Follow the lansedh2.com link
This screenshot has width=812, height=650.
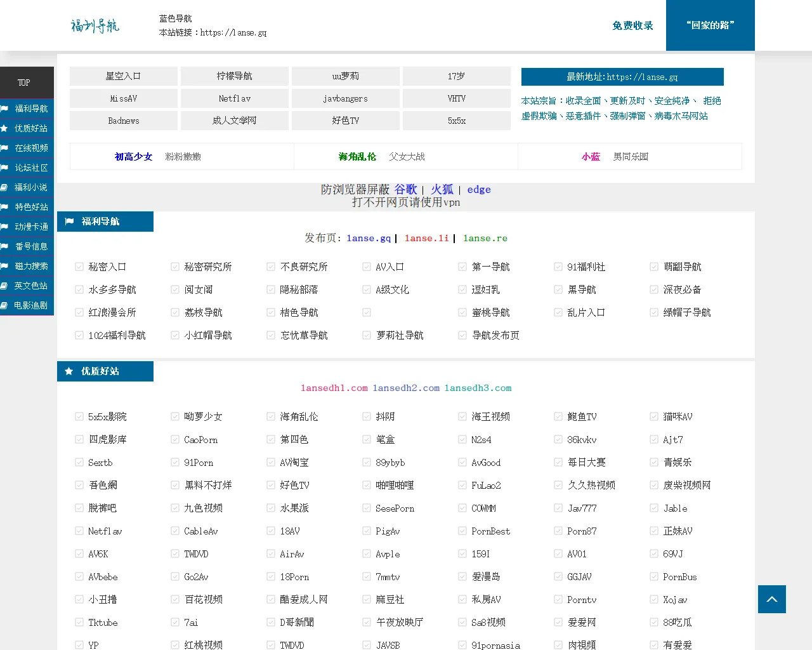tap(406, 388)
